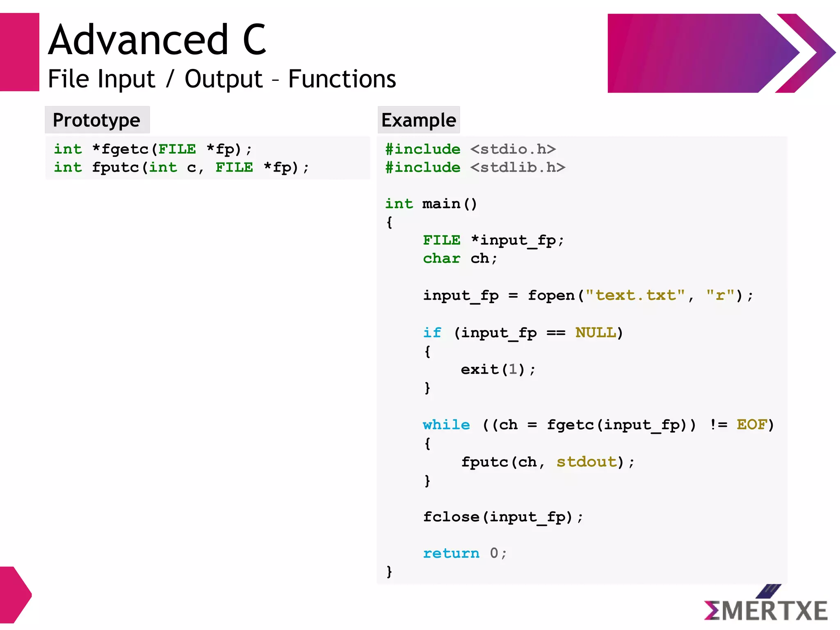The width and height of the screenshot is (840, 630).
Task: Click the NULL keyword in if condition
Action: tap(595, 332)
